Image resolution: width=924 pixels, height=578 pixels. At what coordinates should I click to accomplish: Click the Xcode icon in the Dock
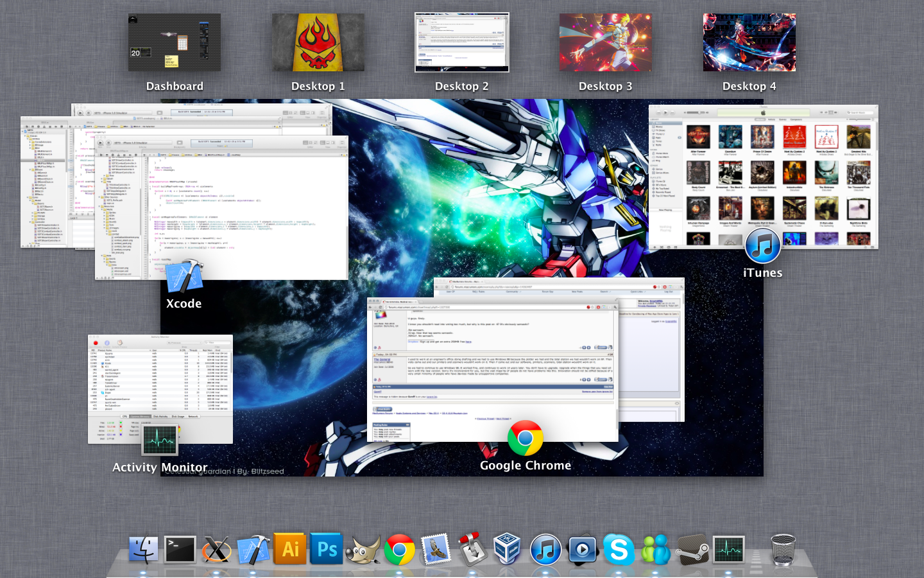click(253, 550)
